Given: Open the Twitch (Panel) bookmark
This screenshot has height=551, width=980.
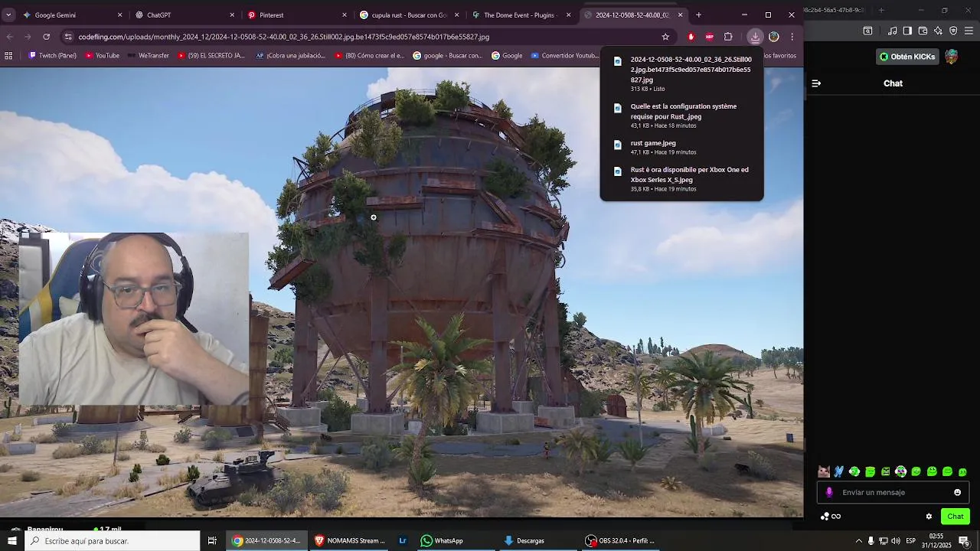Looking at the screenshot, I should click(53, 55).
